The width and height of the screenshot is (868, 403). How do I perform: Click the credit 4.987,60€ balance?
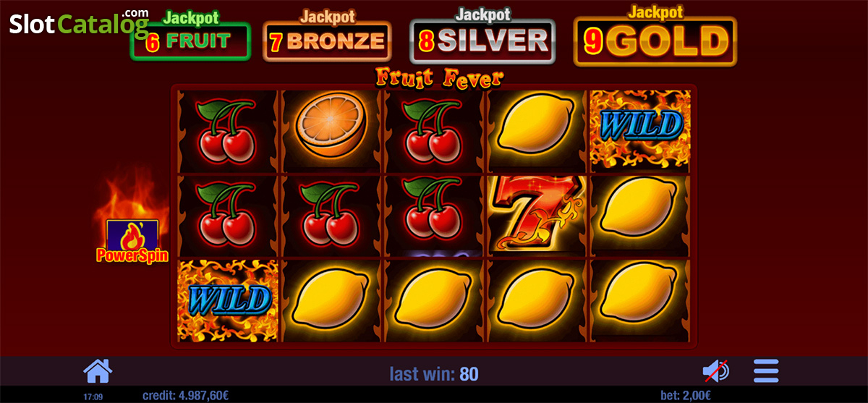coord(185,396)
